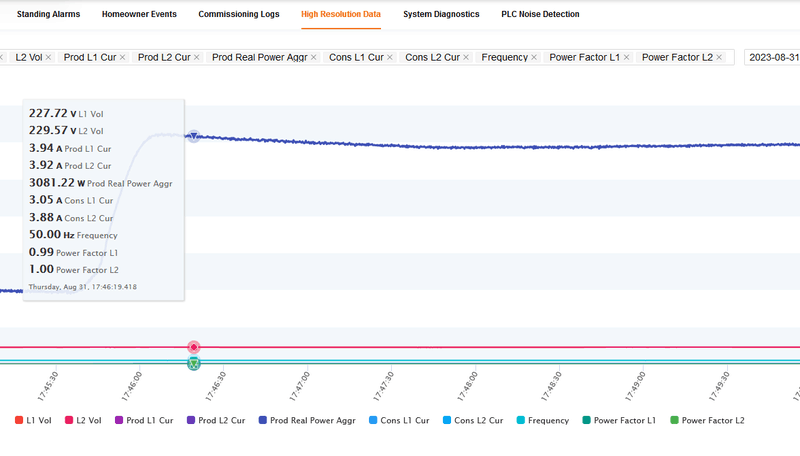Select the blue power data point marker

tap(193, 136)
